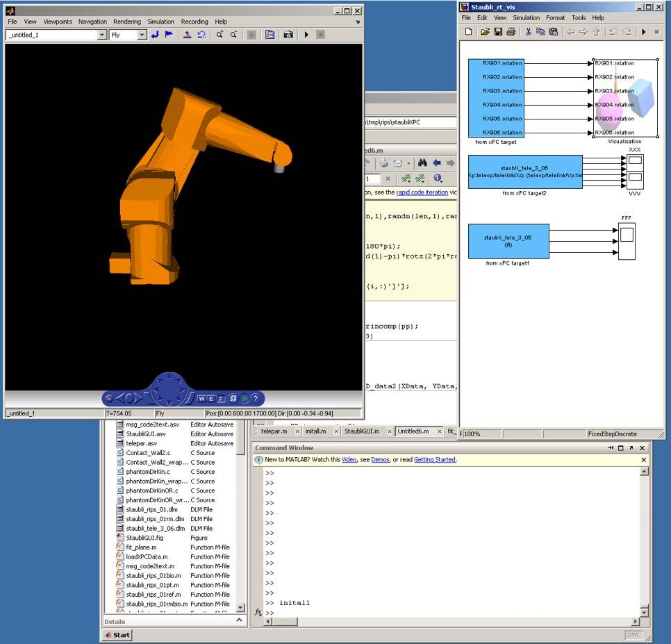The height and width of the screenshot is (644, 671).
Task: Select fit_plane.m in the file browser
Action: click(x=141, y=547)
